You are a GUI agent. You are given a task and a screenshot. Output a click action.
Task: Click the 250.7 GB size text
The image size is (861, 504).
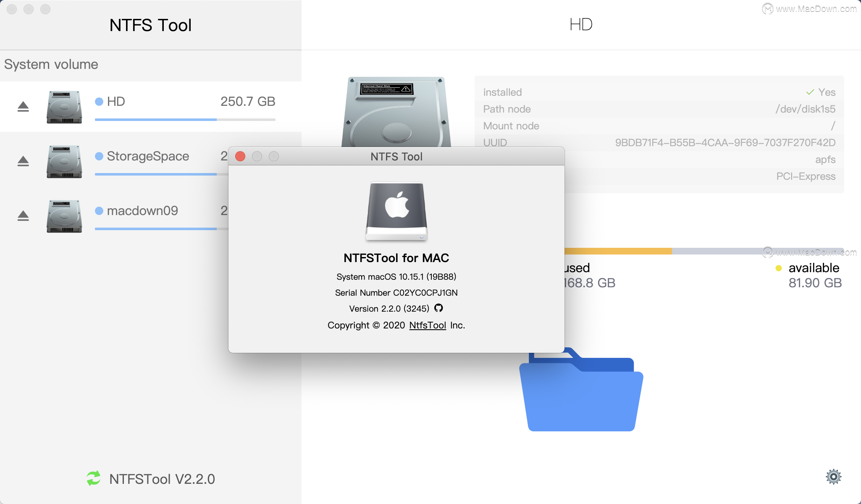tap(248, 102)
